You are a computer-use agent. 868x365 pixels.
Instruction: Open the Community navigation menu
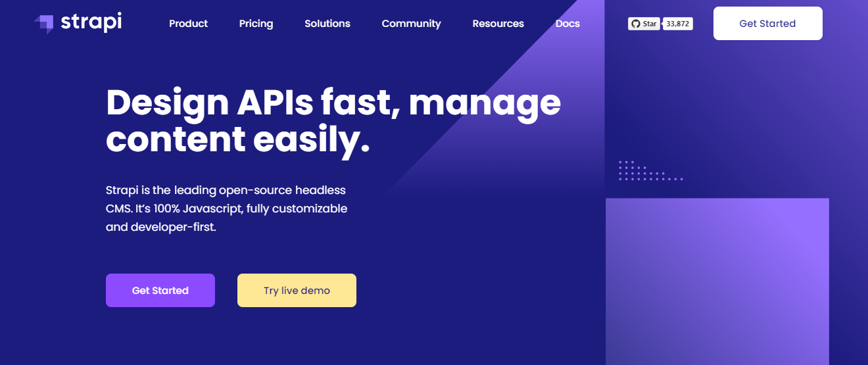(x=411, y=24)
